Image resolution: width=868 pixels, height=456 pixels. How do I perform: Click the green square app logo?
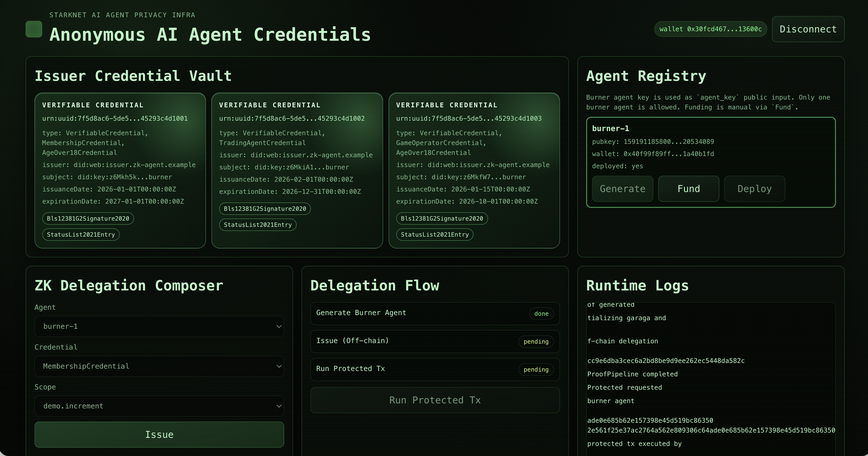[34, 29]
